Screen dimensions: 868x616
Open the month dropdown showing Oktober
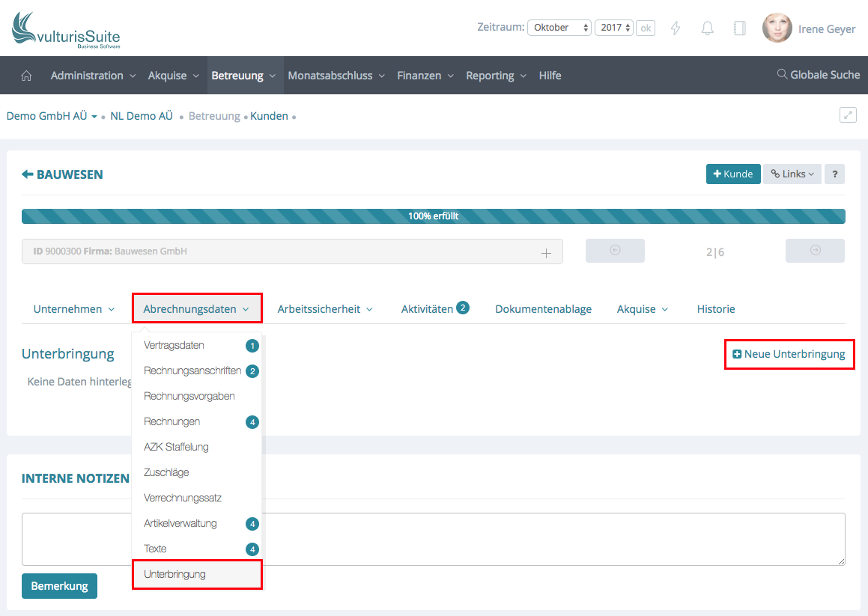(x=559, y=28)
